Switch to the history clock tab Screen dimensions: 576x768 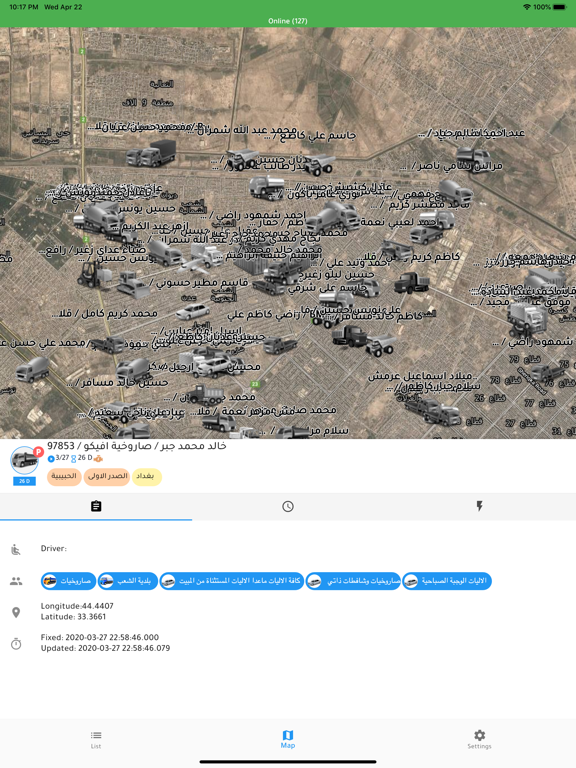click(x=288, y=506)
